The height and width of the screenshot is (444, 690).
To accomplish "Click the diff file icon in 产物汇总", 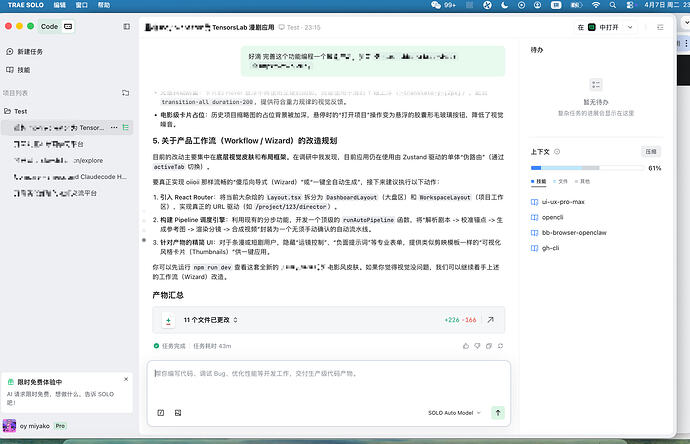I will coord(168,320).
